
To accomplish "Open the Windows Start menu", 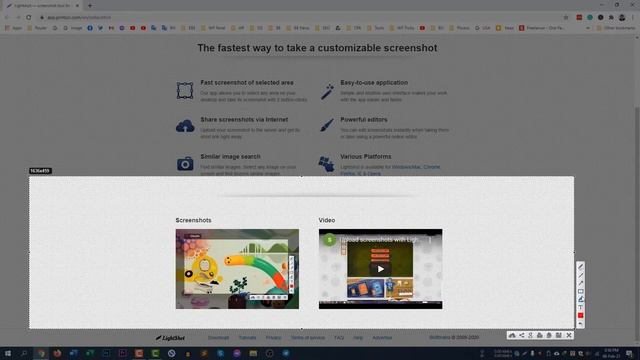I will 8,353.
